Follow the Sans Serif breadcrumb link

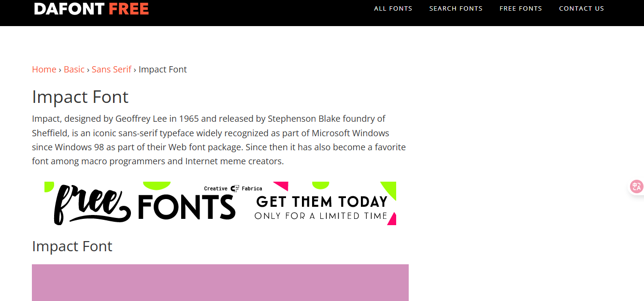[x=112, y=70]
